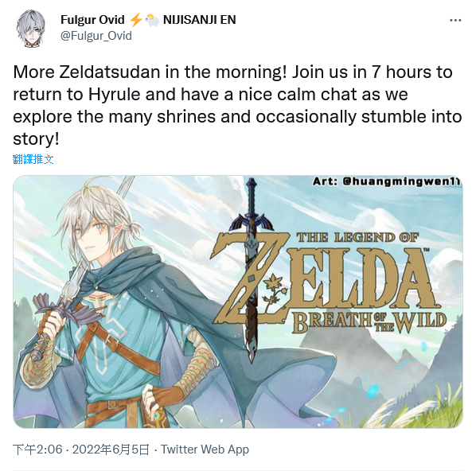
Task: Click the Breath of the Wild subtitle text
Action: click(369, 322)
